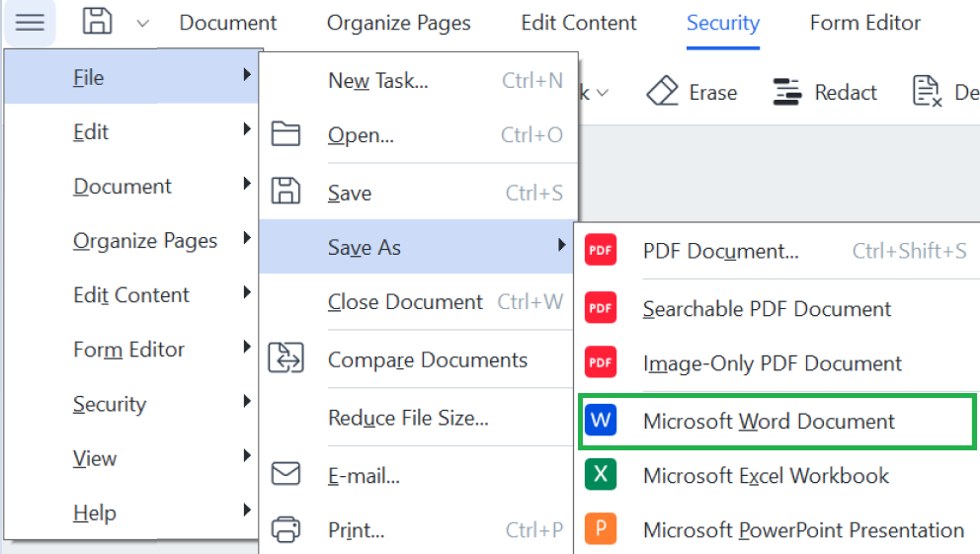Open Security in the main menu

130,404
